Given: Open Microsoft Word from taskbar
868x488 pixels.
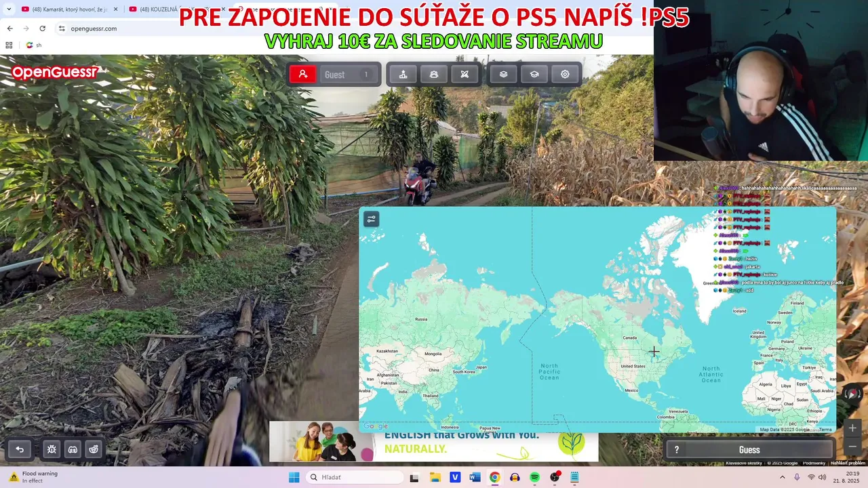Looking at the screenshot, I should click(x=475, y=477).
